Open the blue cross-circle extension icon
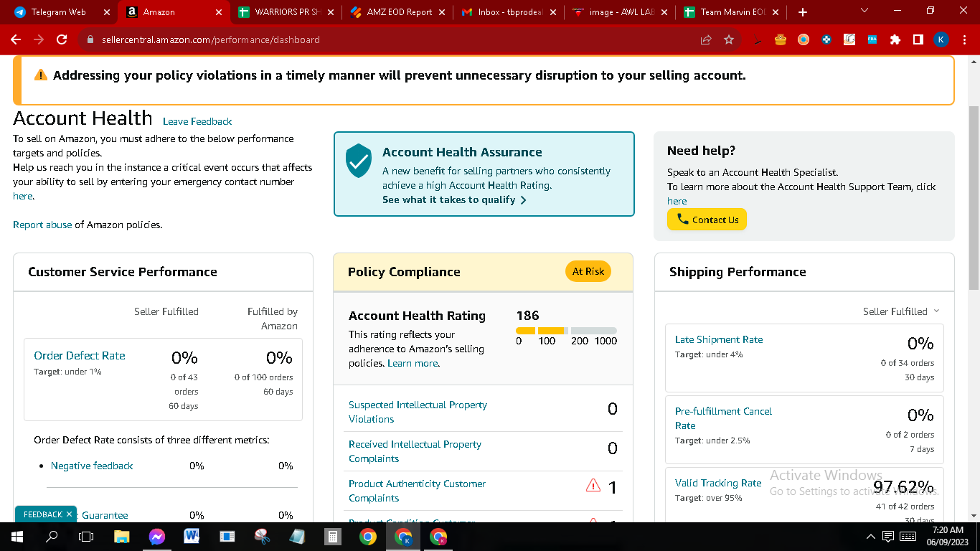 (826, 40)
